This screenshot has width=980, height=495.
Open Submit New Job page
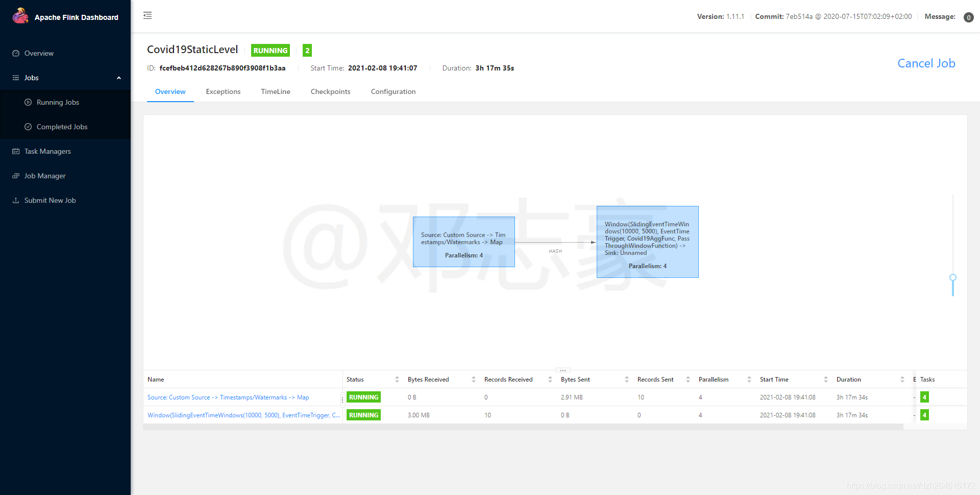click(65, 200)
